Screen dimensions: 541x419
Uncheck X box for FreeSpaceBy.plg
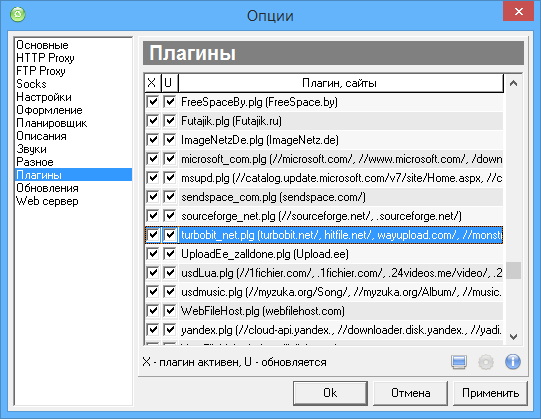152,102
